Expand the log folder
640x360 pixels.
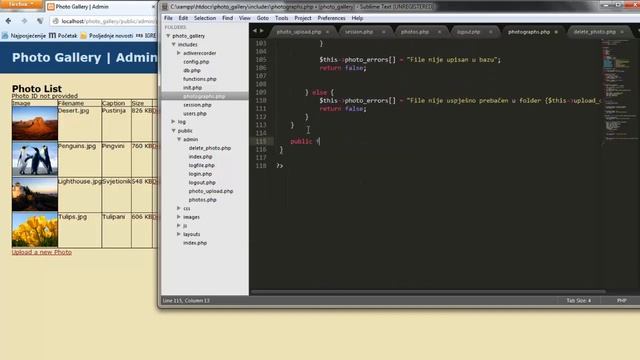(x=173, y=122)
